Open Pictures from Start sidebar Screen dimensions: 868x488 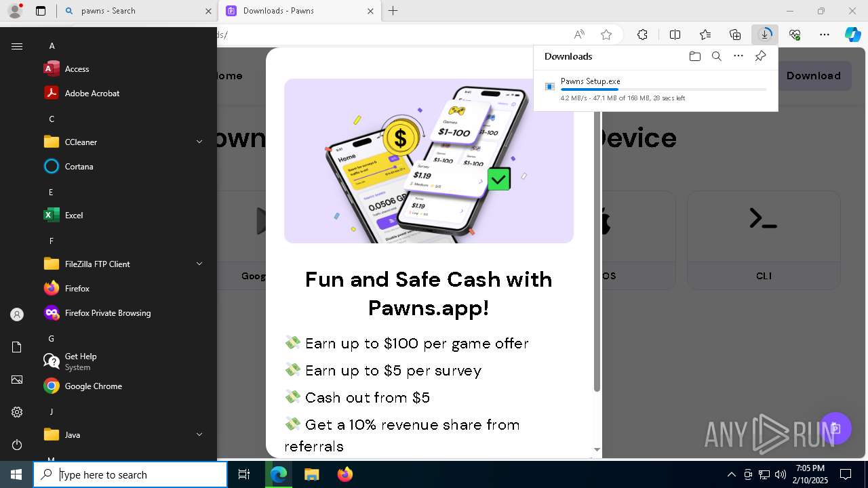pyautogui.click(x=17, y=380)
